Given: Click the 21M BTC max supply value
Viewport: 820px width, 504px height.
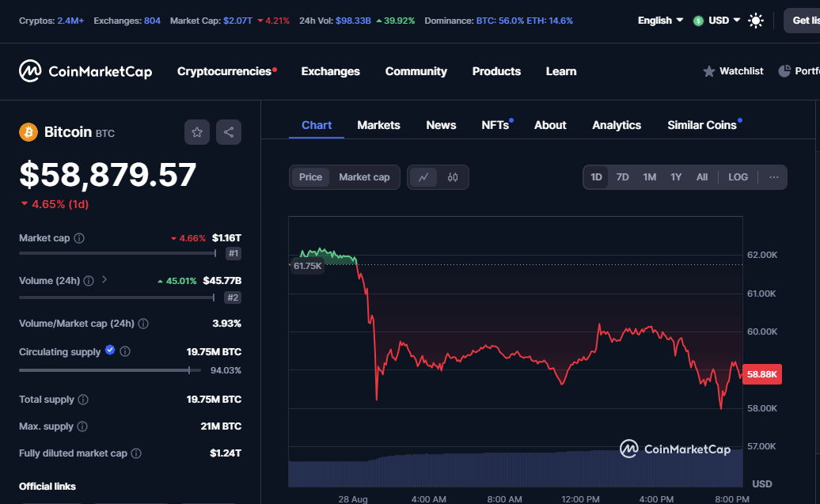Looking at the screenshot, I should coord(221,426).
